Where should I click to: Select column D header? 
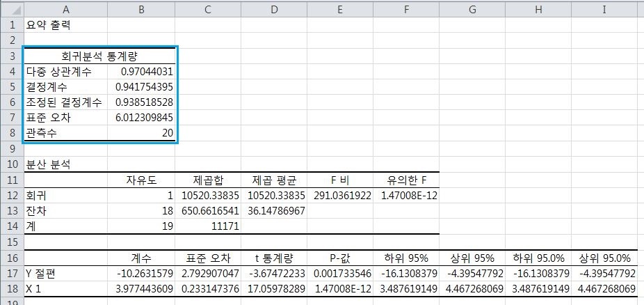point(273,10)
